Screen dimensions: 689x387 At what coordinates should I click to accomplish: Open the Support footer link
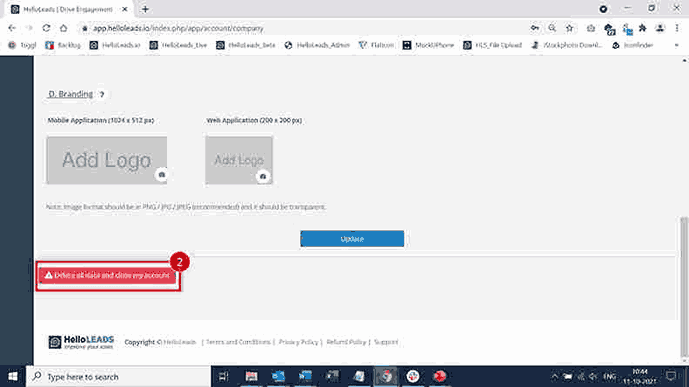(x=386, y=342)
